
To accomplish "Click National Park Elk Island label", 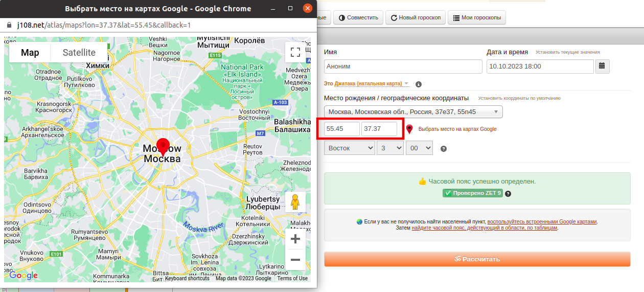I will pyautogui.click(x=242, y=82).
